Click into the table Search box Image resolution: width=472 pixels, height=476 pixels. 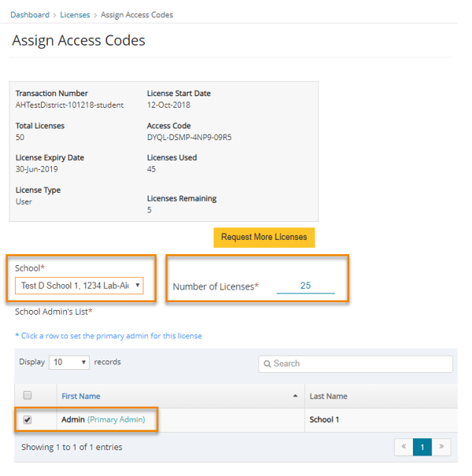(x=358, y=363)
